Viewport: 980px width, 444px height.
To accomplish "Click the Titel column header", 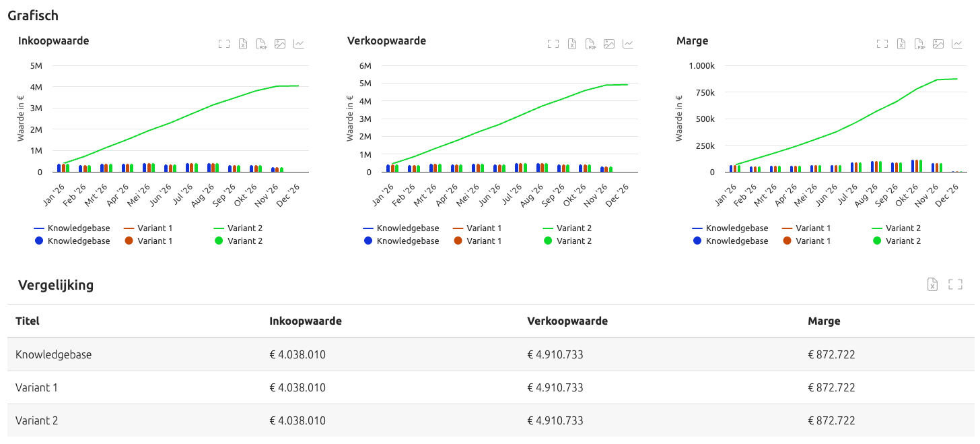I will point(28,321).
